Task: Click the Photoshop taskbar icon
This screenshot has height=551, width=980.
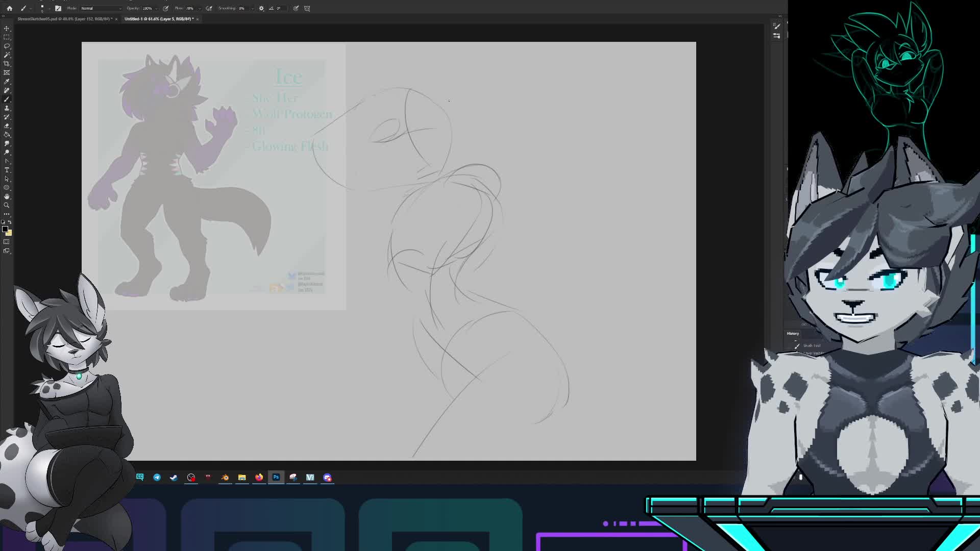Action: point(276,478)
